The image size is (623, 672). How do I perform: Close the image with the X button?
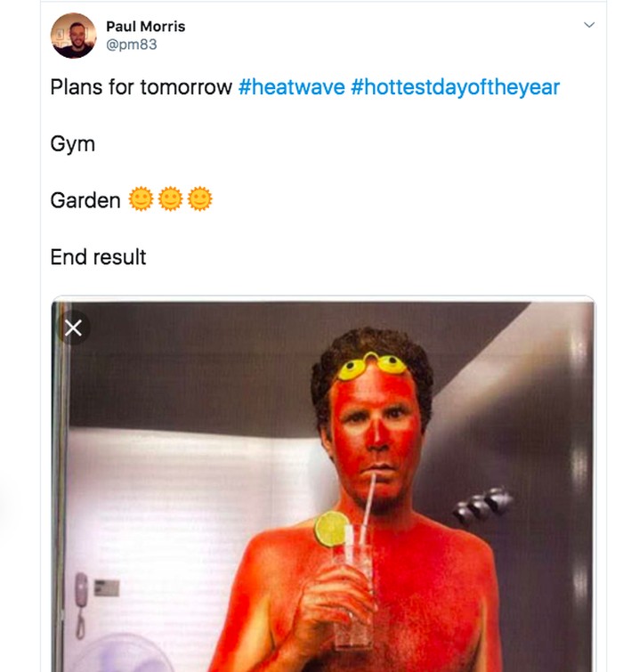73,328
